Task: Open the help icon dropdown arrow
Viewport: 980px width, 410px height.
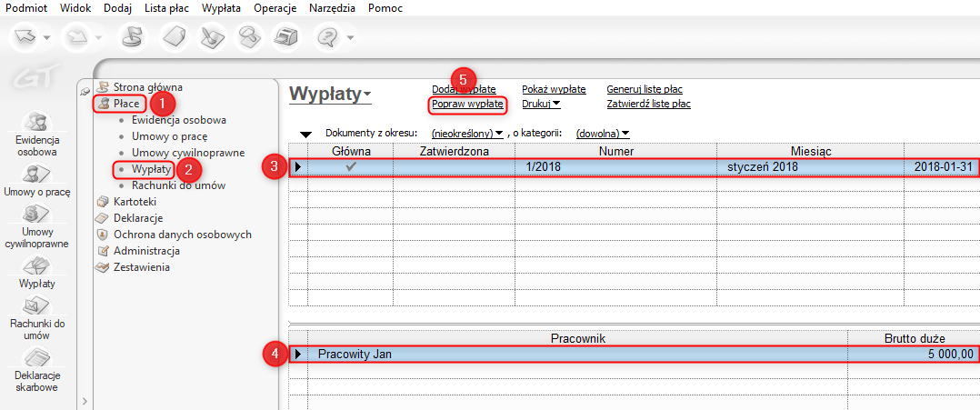Action: coord(351,37)
